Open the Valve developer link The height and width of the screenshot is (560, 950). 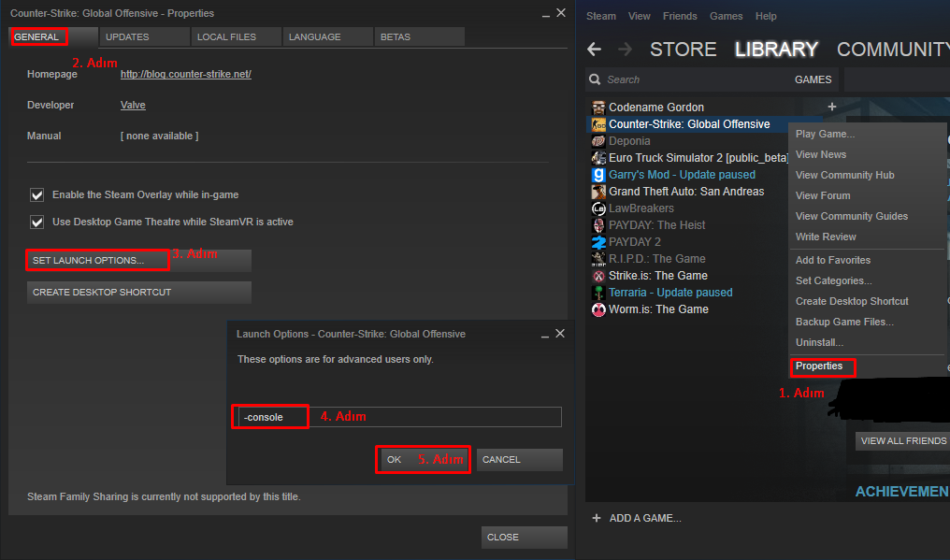pyautogui.click(x=133, y=105)
